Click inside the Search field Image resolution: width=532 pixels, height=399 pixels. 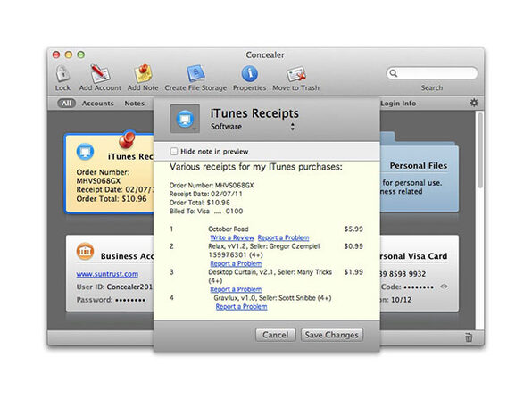pyautogui.click(x=432, y=73)
